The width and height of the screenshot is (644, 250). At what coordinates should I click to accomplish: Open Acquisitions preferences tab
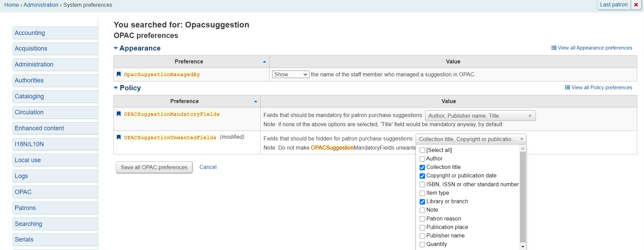[55, 49]
